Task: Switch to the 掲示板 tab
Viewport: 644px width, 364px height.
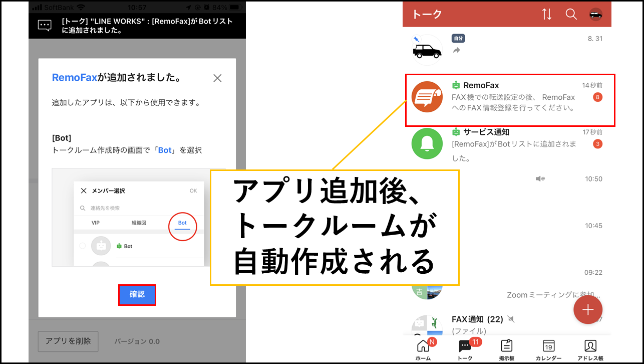Action: click(x=507, y=349)
